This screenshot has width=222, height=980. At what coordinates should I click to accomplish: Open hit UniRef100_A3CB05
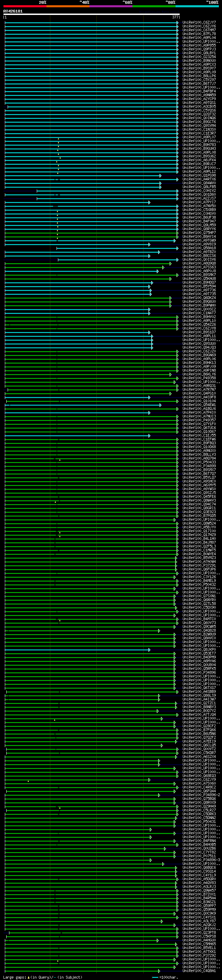[x=199, y=106]
